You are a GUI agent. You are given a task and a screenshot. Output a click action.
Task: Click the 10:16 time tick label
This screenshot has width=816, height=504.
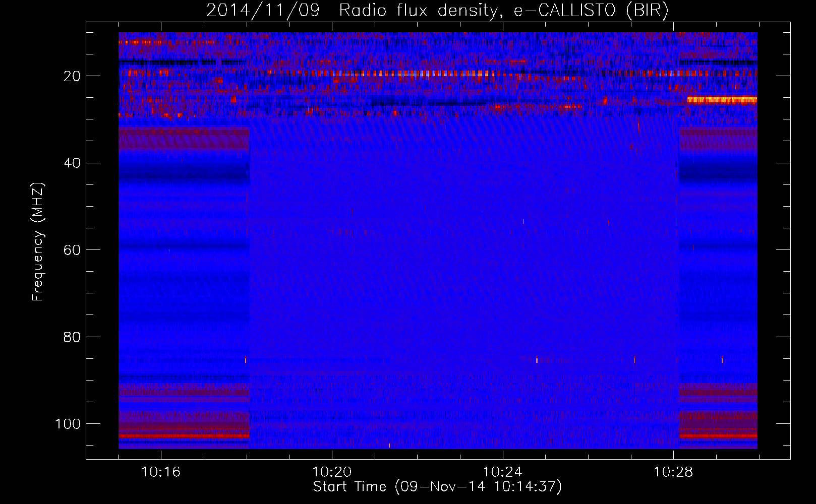pos(161,472)
